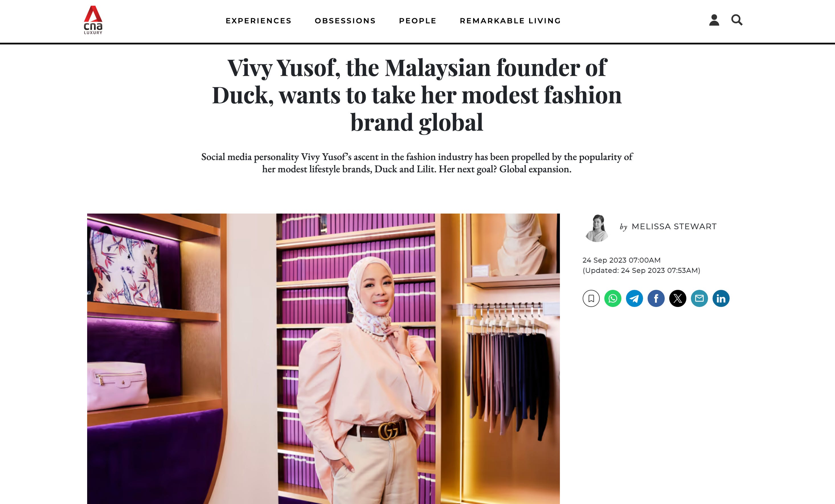Viewport: 835px width, 504px height.
Task: Click the article headline about Vivy Yusof
Action: 417,95
